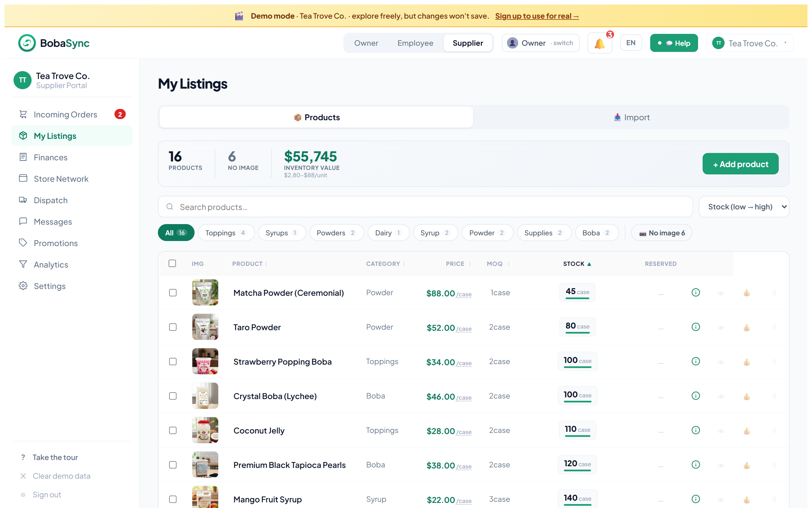The width and height of the screenshot is (812, 508).
Task: Click the BobaSync logo icon
Action: pyautogui.click(x=27, y=43)
